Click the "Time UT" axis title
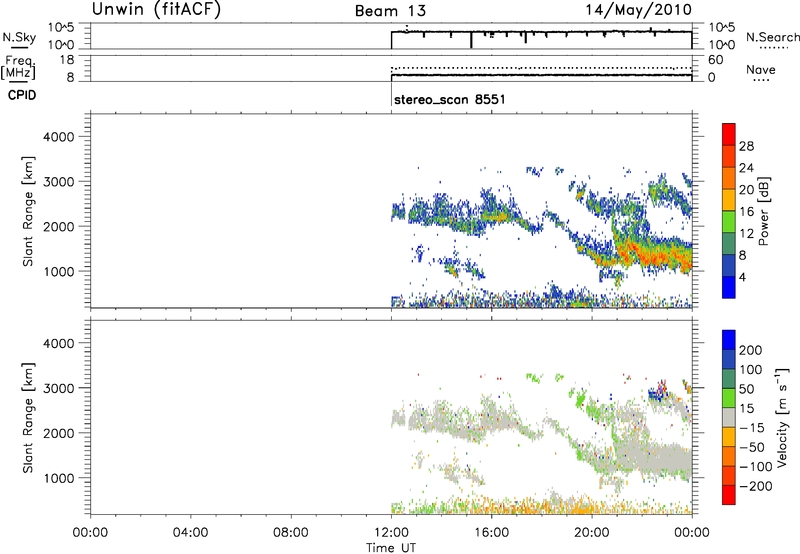 (x=391, y=548)
